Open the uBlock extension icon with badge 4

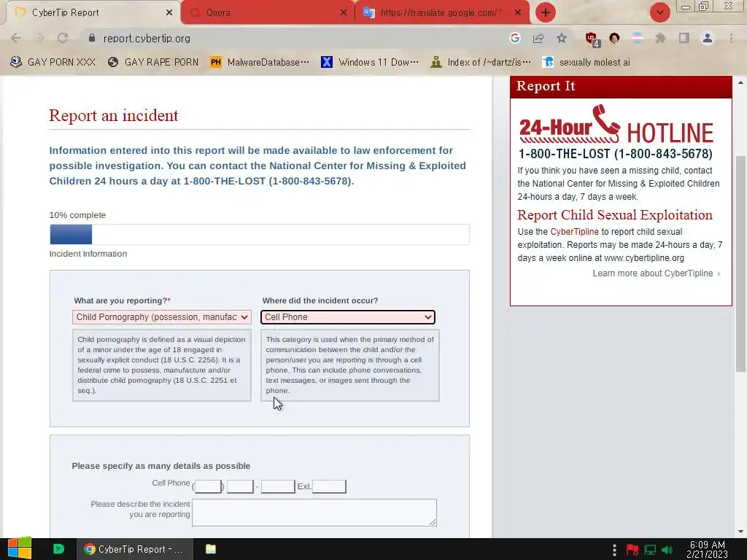coord(592,39)
